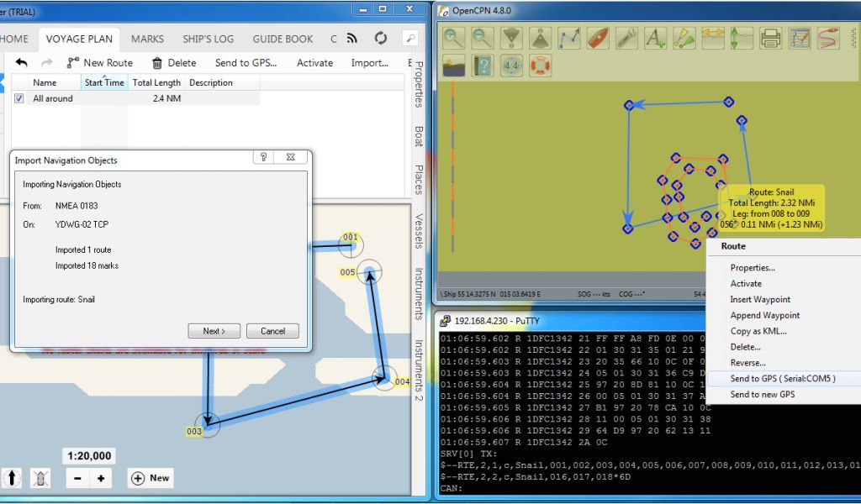Click the Start Time column header

pos(104,83)
